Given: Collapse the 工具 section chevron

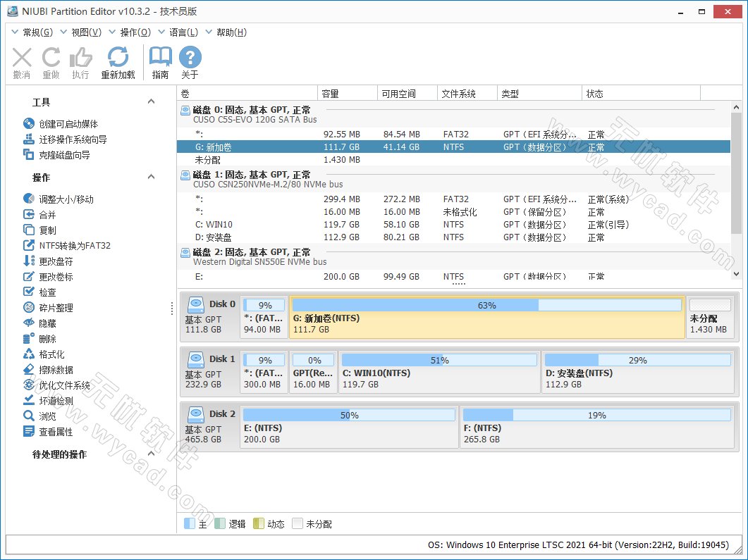Looking at the screenshot, I should click(152, 101).
